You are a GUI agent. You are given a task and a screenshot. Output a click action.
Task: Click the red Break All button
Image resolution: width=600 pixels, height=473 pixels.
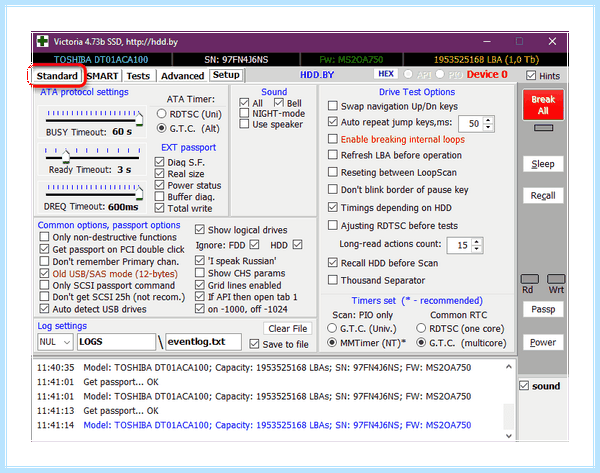click(x=543, y=105)
